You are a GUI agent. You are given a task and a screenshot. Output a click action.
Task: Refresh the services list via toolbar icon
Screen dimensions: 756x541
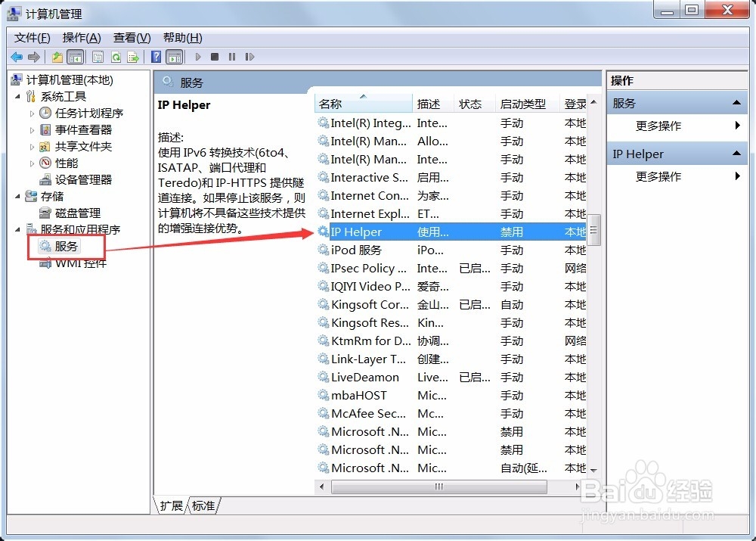(117, 57)
